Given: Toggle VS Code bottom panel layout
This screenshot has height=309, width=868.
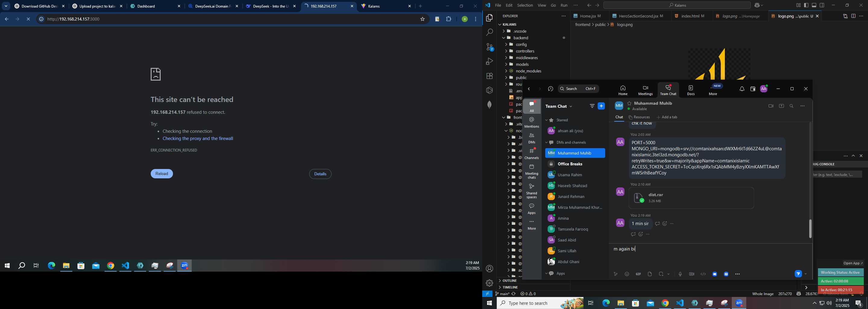Looking at the screenshot, I should pos(814,5).
